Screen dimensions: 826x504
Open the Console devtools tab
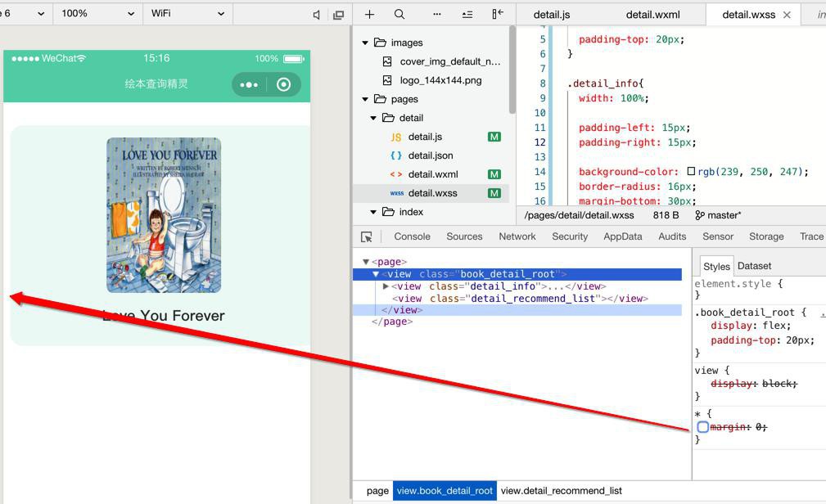(412, 236)
